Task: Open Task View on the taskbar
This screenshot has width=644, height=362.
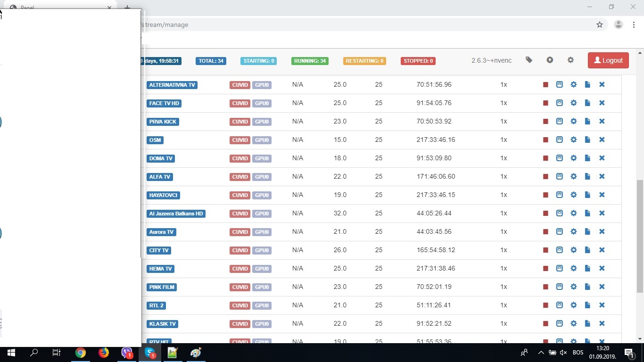Action: [x=57, y=353]
